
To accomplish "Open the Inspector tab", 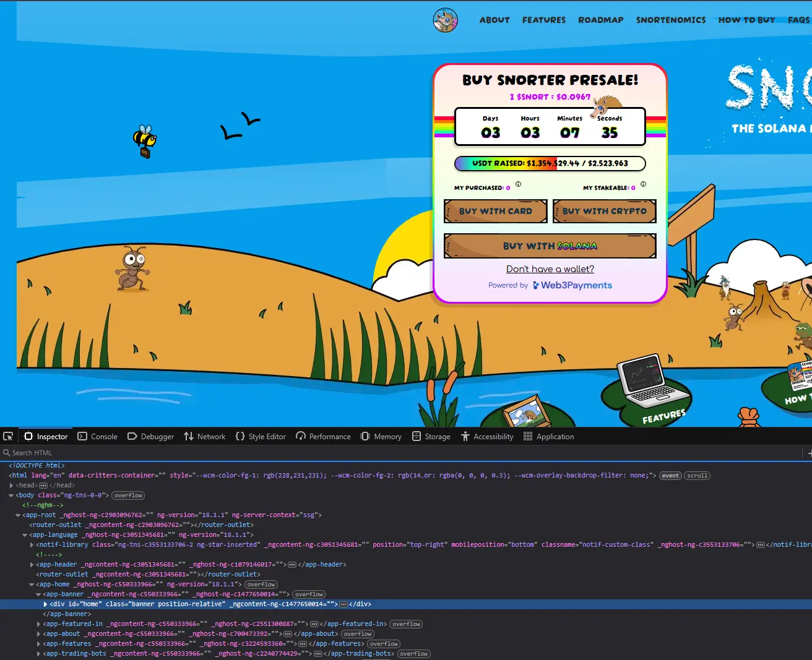I will [x=46, y=436].
